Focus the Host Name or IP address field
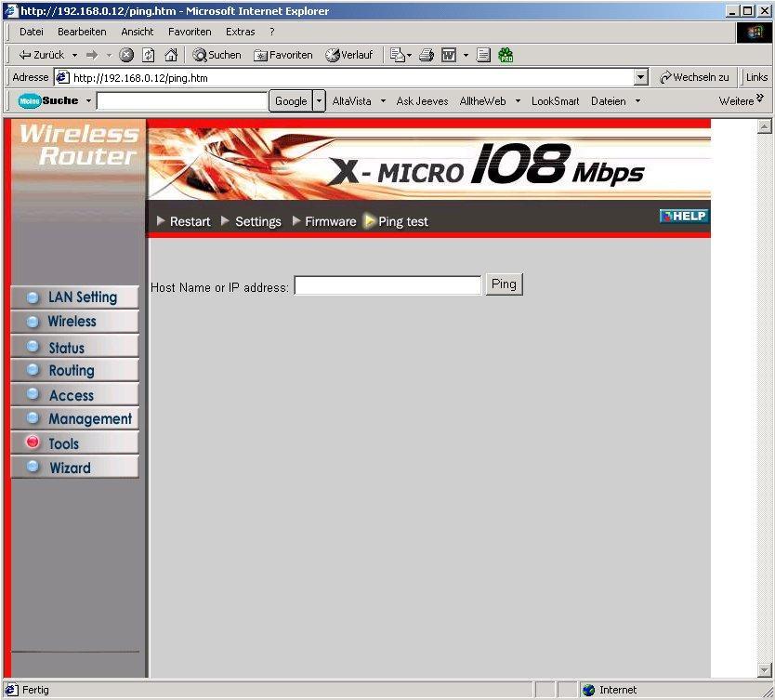Image resolution: width=775 pixels, height=700 pixels. [x=387, y=285]
